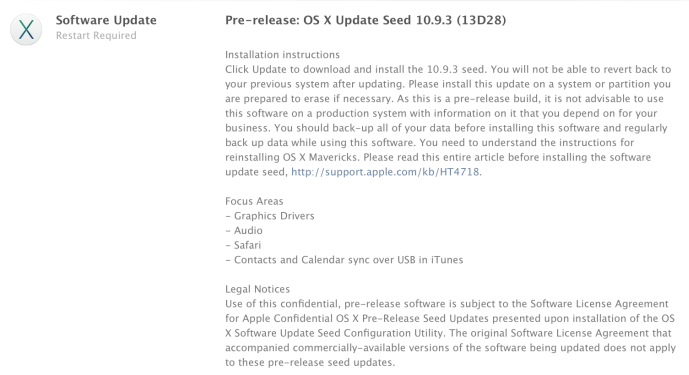689x375 pixels.
Task: Select the Audio focus area item
Action: coord(244,230)
